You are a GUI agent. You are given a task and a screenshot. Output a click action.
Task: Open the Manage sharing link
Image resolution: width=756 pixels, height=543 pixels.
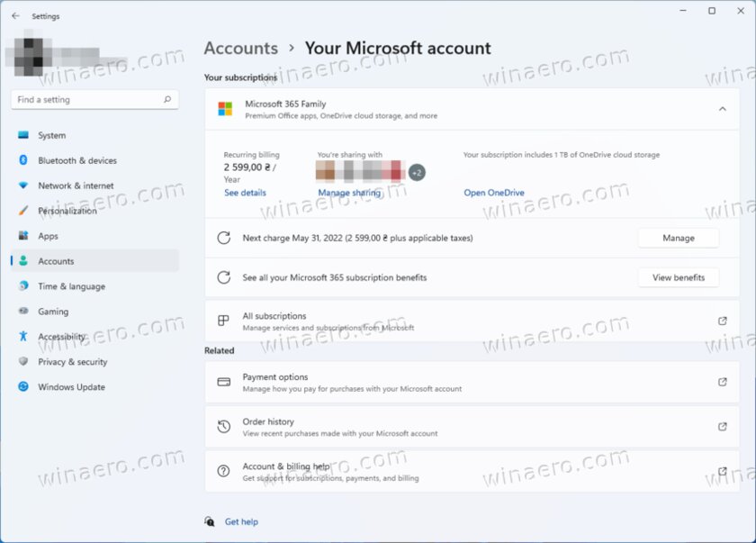point(349,193)
